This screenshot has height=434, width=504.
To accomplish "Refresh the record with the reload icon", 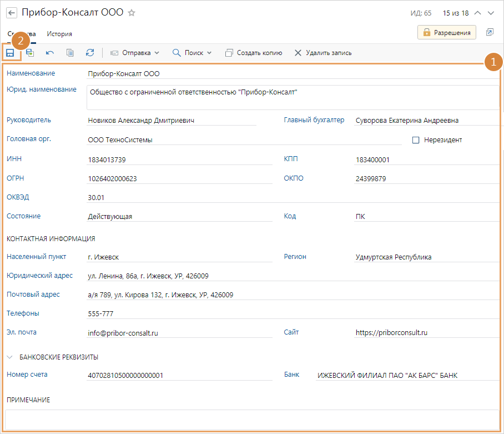I will [90, 53].
